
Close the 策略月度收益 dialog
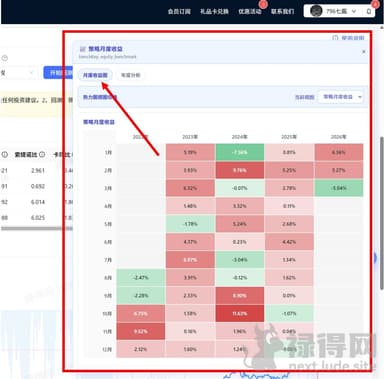point(364,52)
